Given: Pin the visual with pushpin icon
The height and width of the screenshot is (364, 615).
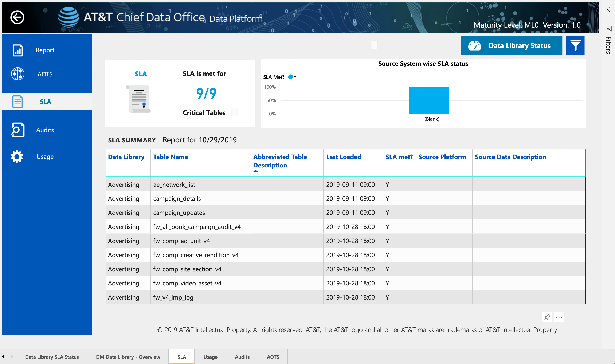Looking at the screenshot, I should (x=547, y=317).
